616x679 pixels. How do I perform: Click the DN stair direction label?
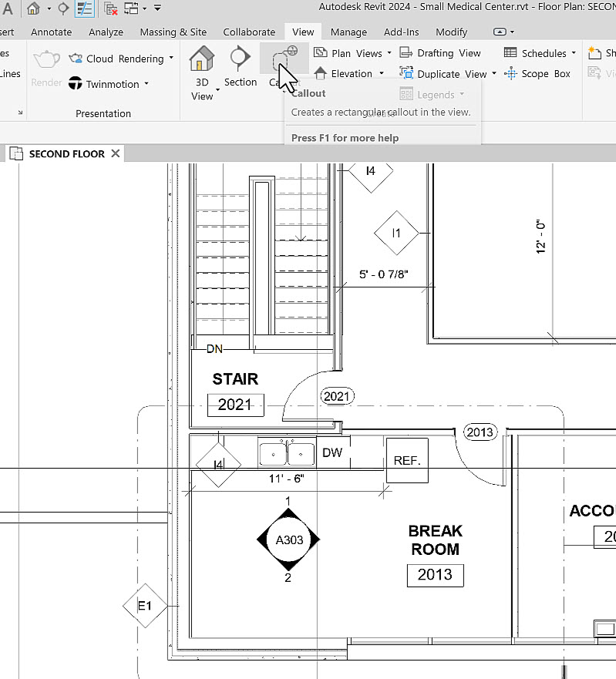tap(214, 349)
